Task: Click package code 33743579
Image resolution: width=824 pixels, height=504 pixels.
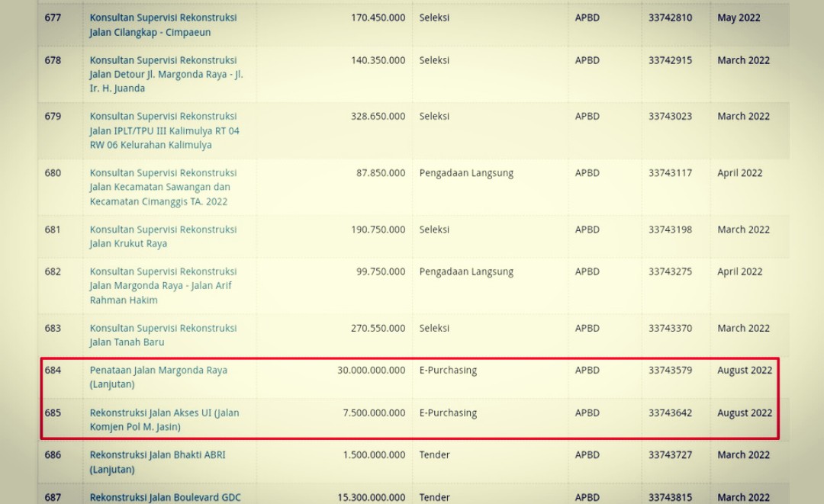Action: (670, 371)
